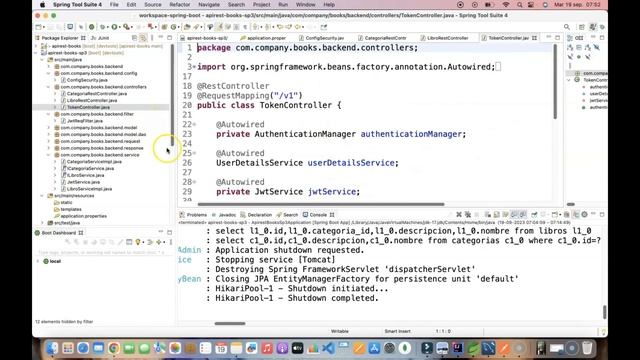Click the Boot Dashboard filter input field
The image size is (640, 360).
(100, 253)
